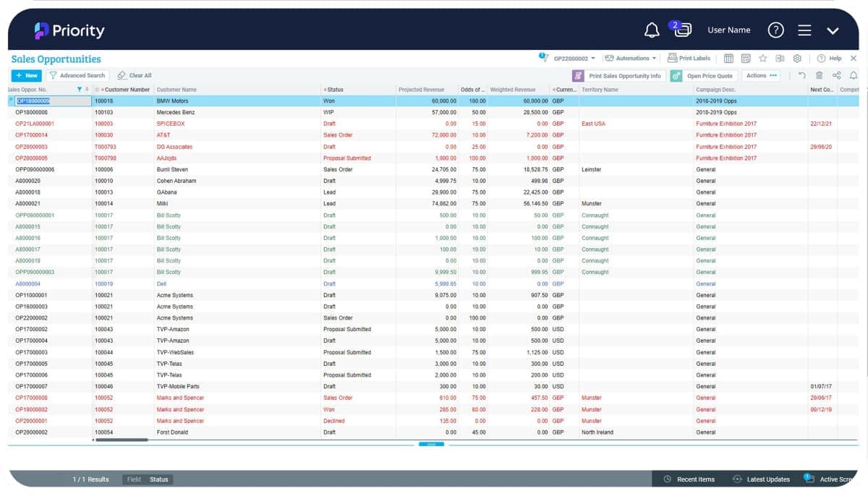Viewport: 868px width, 496px height.
Task: Export to Excel icon
Action: click(x=780, y=59)
